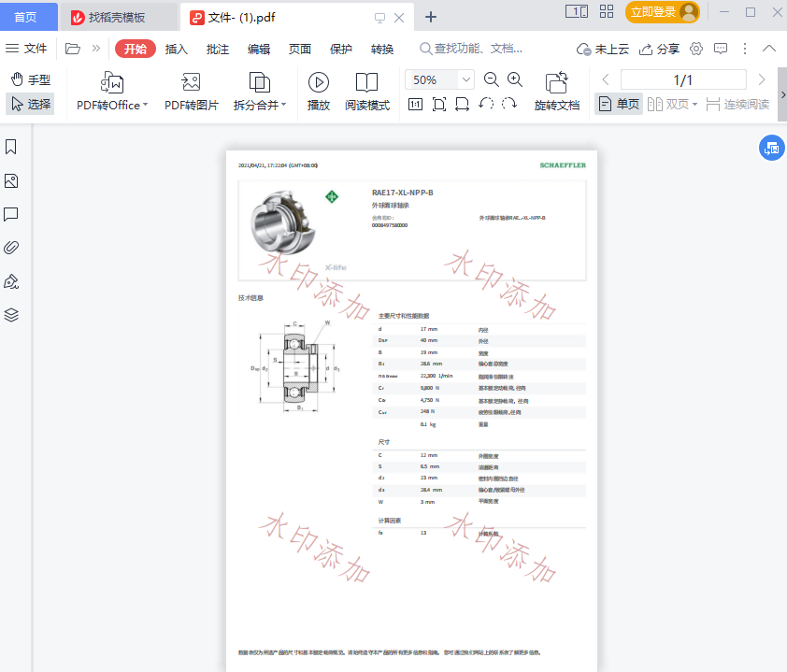Click the 拆分合并 split-merge icon
This screenshot has height=672, width=787.
[260, 82]
